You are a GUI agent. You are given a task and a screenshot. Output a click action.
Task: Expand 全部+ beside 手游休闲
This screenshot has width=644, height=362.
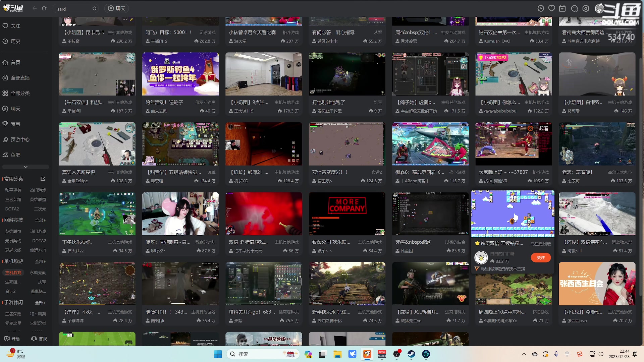point(40,303)
